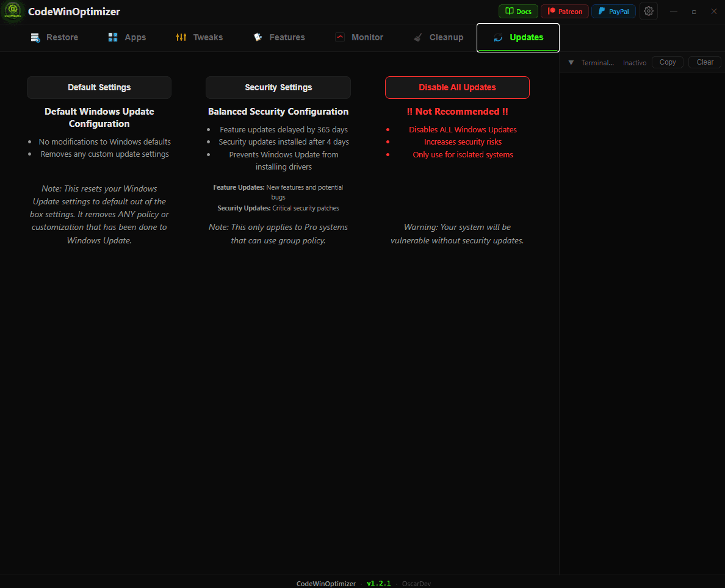Screen dimensions: 725x588
Task: Click the Updates refresh icon
Action: 498,37
